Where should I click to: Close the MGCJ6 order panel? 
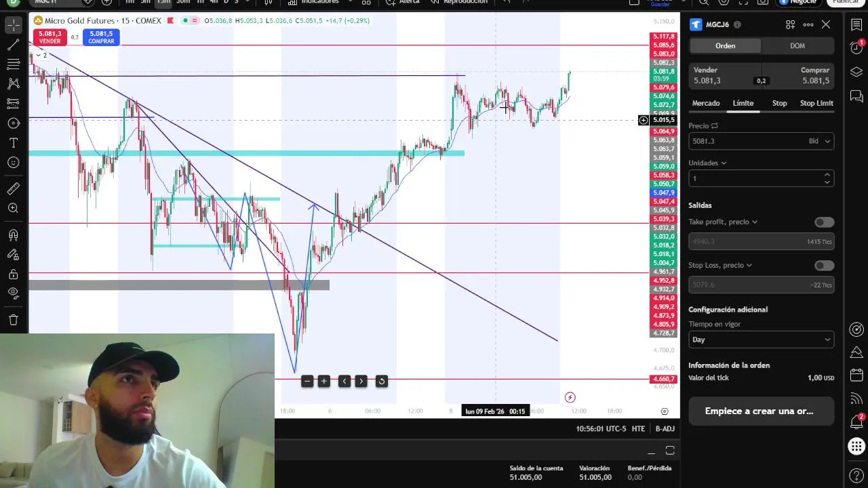pos(826,24)
